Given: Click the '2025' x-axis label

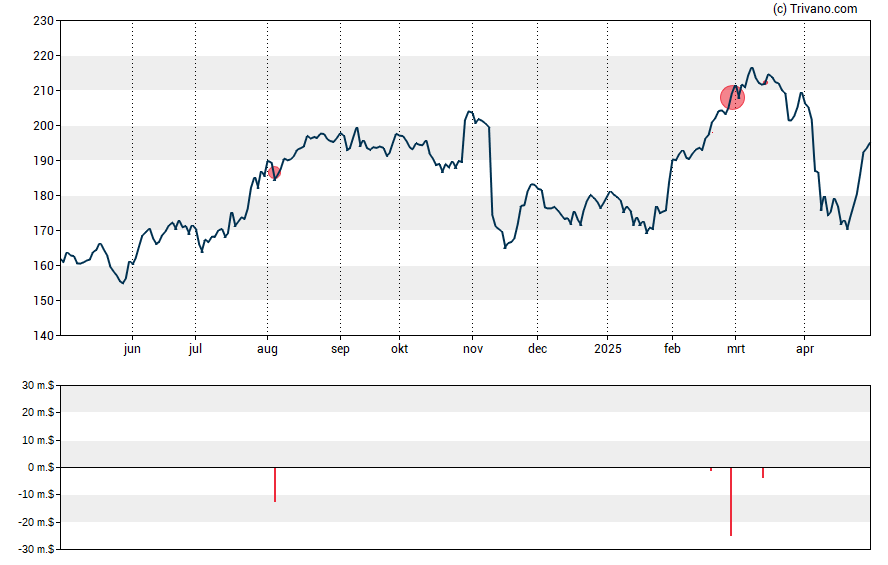Looking at the screenshot, I should pyautogui.click(x=607, y=349).
